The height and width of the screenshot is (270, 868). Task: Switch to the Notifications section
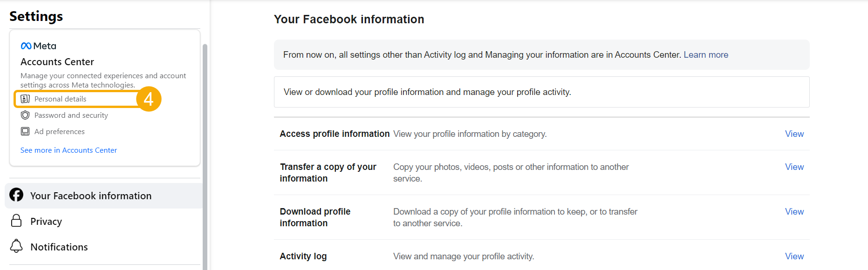(x=59, y=247)
